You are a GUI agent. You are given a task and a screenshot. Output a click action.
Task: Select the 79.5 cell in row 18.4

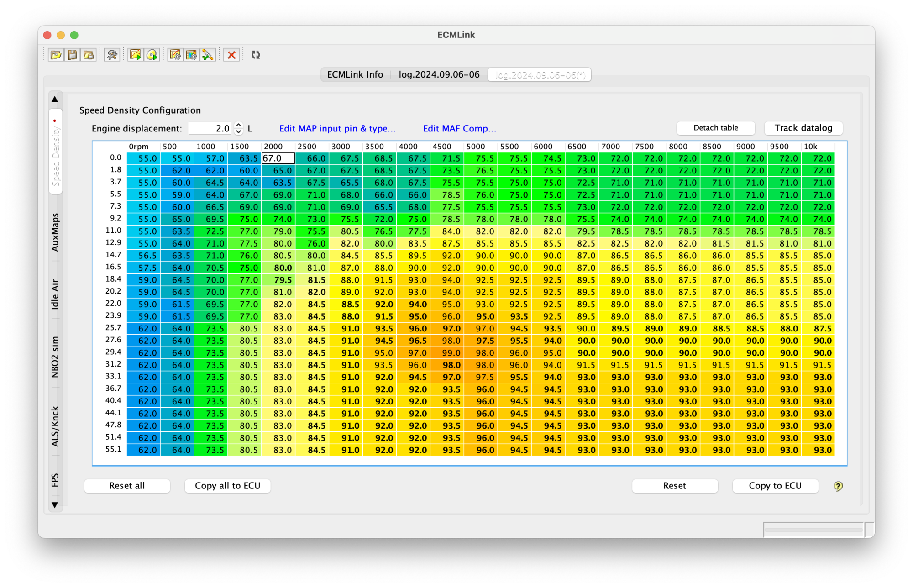pyautogui.click(x=278, y=280)
